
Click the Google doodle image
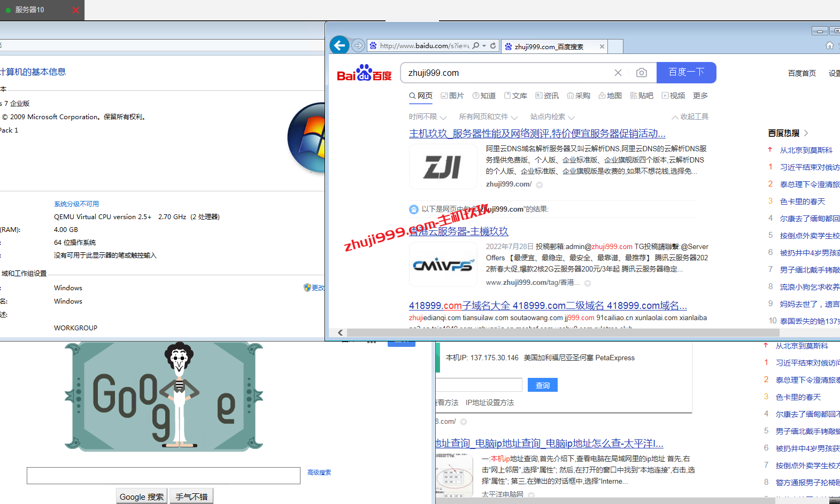pos(164,397)
